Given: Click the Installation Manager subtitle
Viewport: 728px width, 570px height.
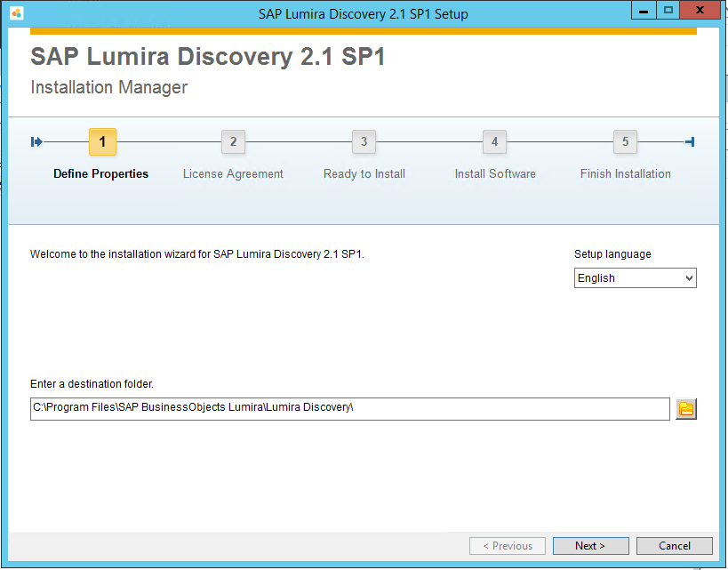Looking at the screenshot, I should coord(109,87).
